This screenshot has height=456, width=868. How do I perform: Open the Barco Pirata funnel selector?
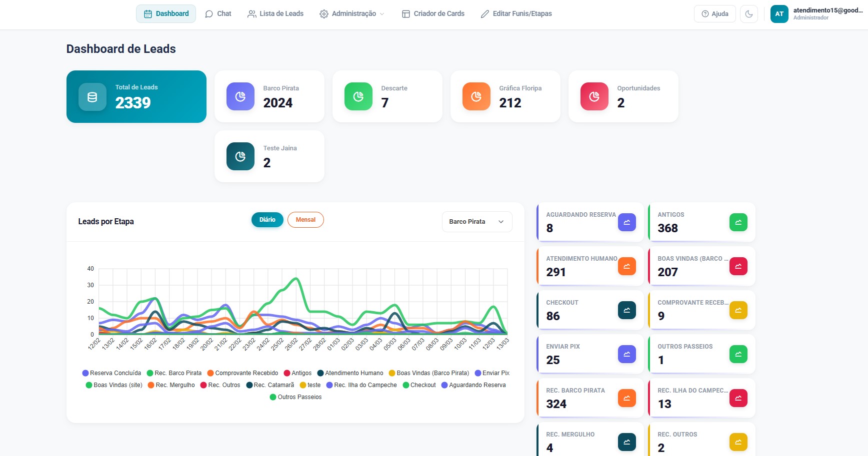click(476, 221)
